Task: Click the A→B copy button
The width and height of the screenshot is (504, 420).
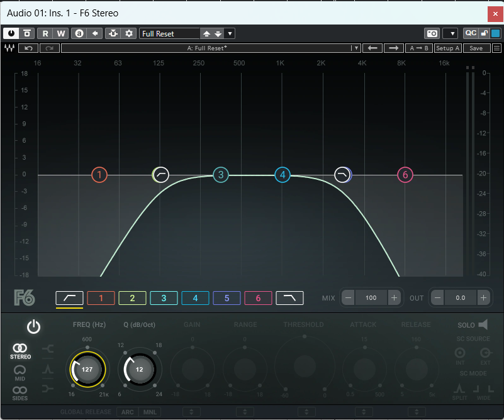Action: pos(418,48)
